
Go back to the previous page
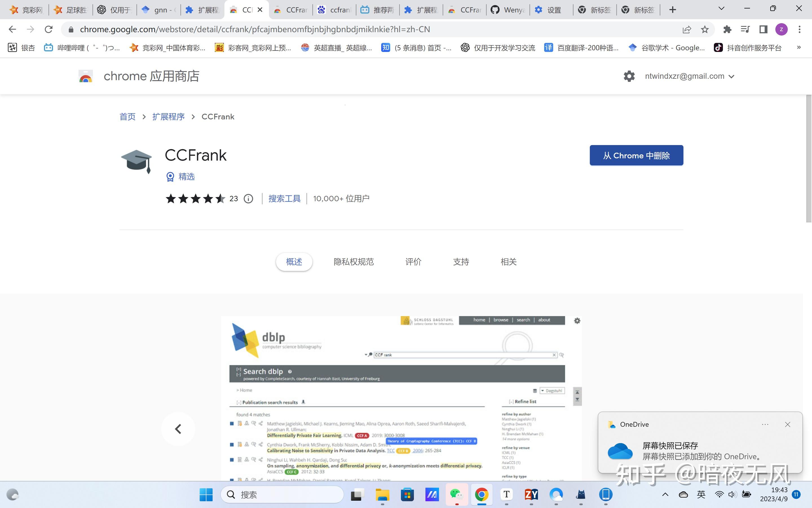pyautogui.click(x=12, y=30)
